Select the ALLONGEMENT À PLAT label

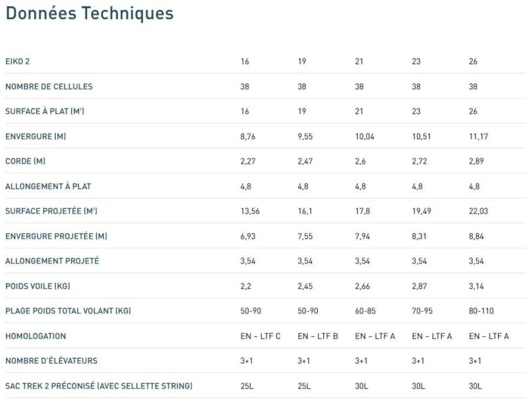coord(48,186)
